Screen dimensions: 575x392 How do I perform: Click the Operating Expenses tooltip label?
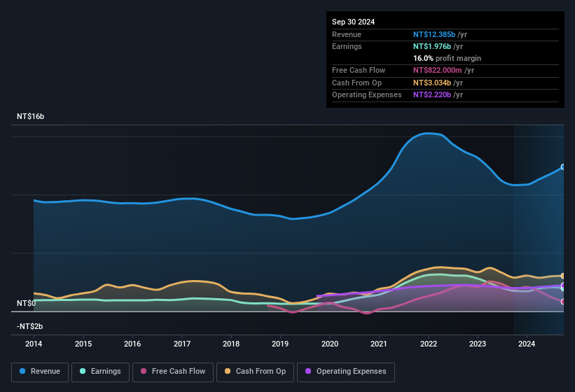(x=367, y=95)
